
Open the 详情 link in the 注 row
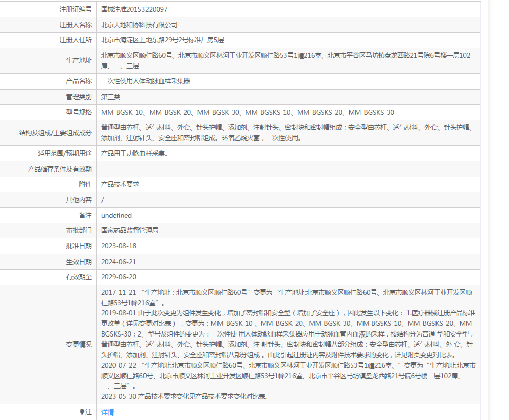click(107, 412)
